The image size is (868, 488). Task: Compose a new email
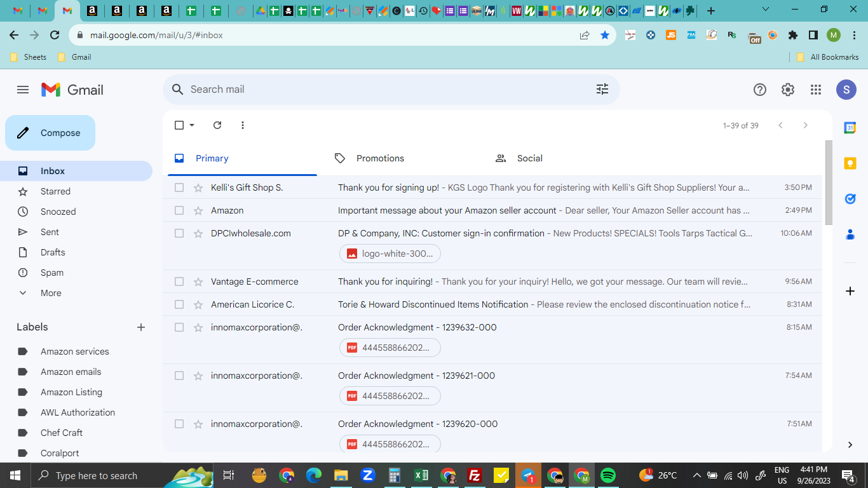tap(50, 133)
